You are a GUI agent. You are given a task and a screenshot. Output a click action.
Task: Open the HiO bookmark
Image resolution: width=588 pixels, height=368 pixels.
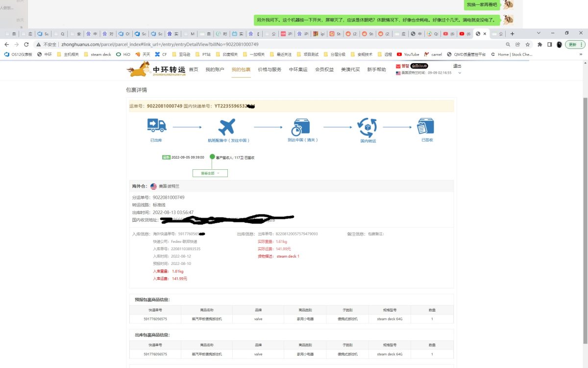point(123,54)
